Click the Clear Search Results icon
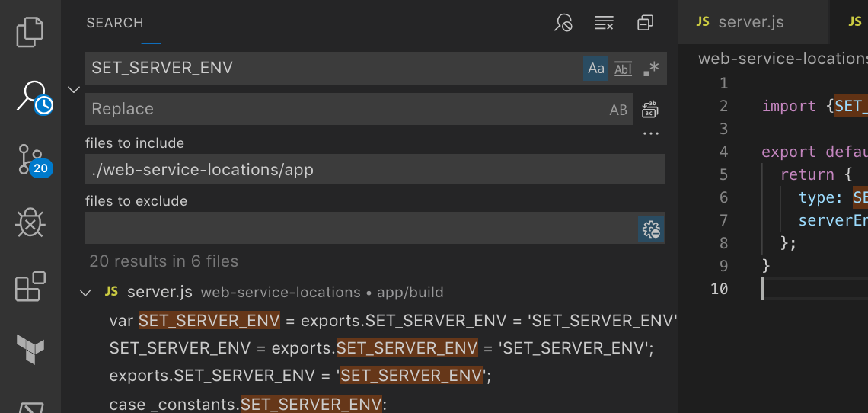868x413 pixels. (604, 24)
